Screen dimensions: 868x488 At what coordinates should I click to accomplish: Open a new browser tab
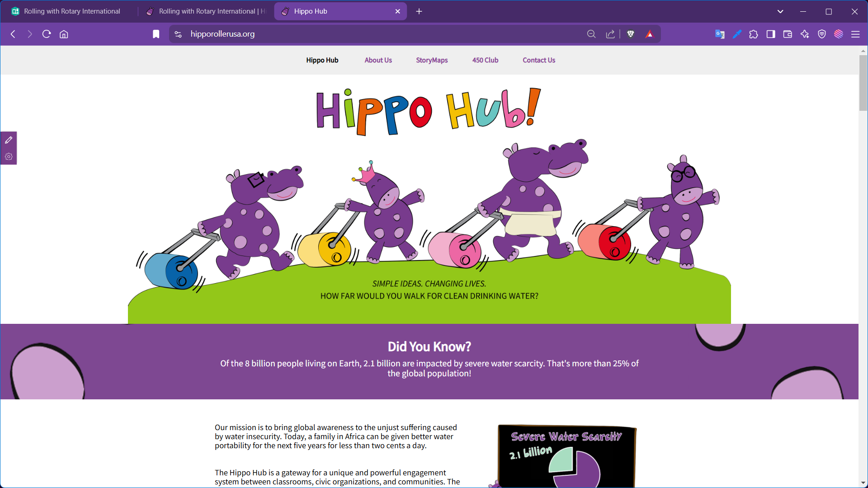pos(419,11)
